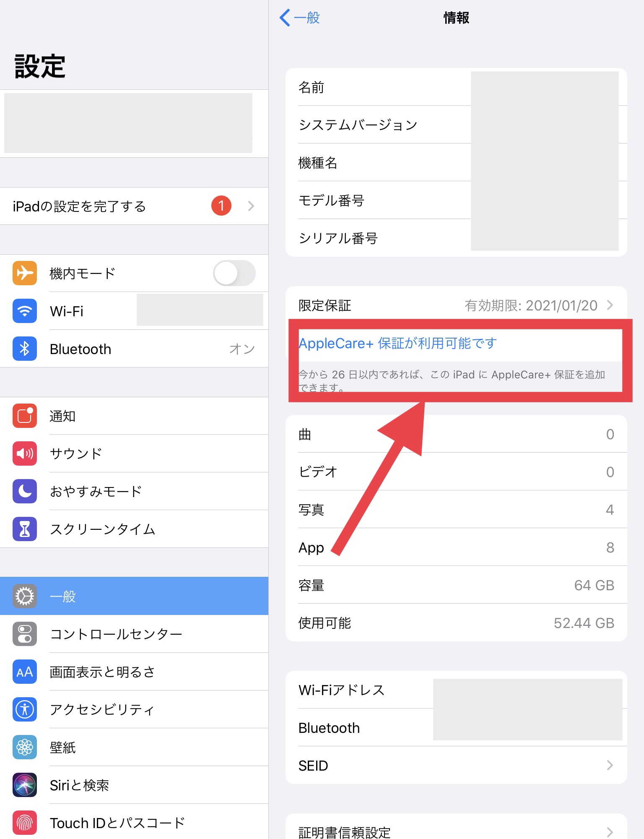The width and height of the screenshot is (644, 839).
Task: Select the サウンド sound speaker icon
Action: click(x=25, y=453)
